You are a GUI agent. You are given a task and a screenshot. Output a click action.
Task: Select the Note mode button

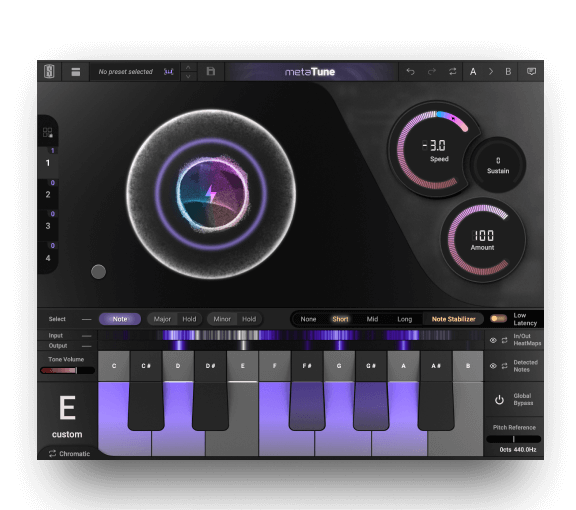(x=120, y=319)
